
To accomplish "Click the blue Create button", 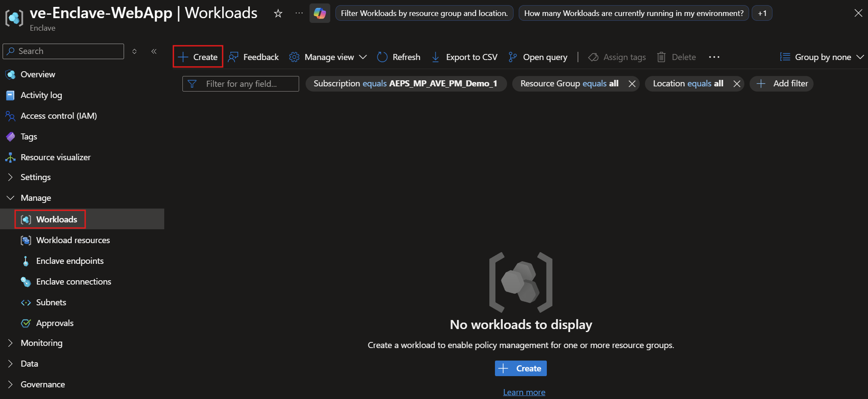I will click(x=521, y=368).
